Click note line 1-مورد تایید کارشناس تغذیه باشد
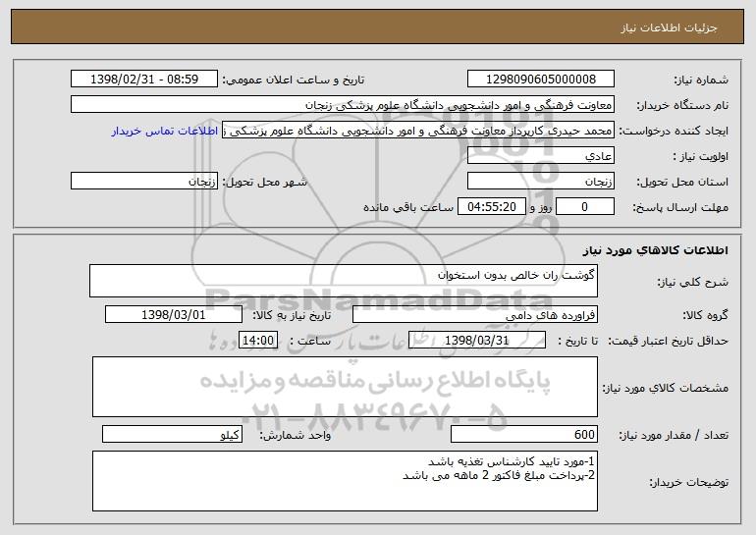Image resolution: width=756 pixels, height=535 pixels. [x=512, y=461]
